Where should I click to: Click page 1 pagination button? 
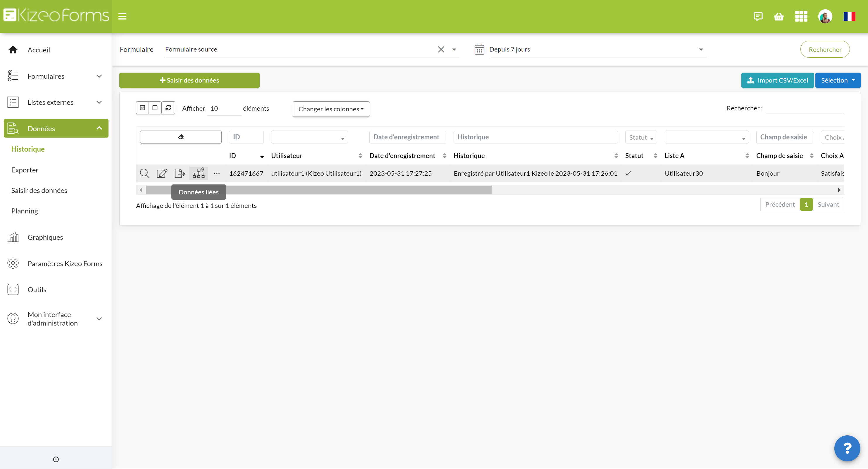click(x=806, y=204)
